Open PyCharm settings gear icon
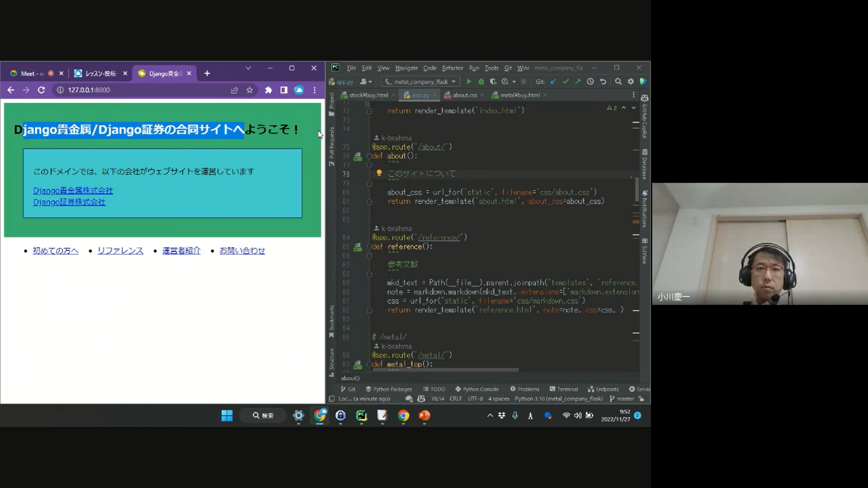The width and height of the screenshot is (868, 488). 631,82
